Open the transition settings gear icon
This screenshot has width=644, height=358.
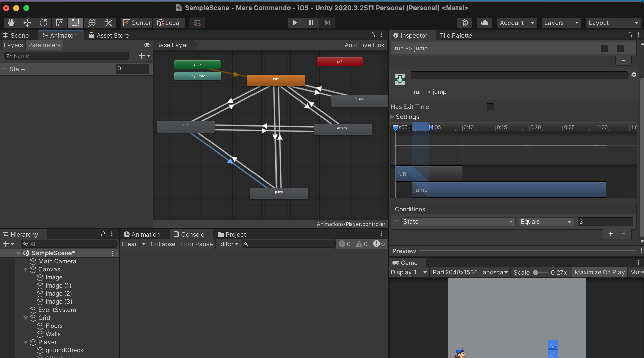pyautogui.click(x=634, y=75)
